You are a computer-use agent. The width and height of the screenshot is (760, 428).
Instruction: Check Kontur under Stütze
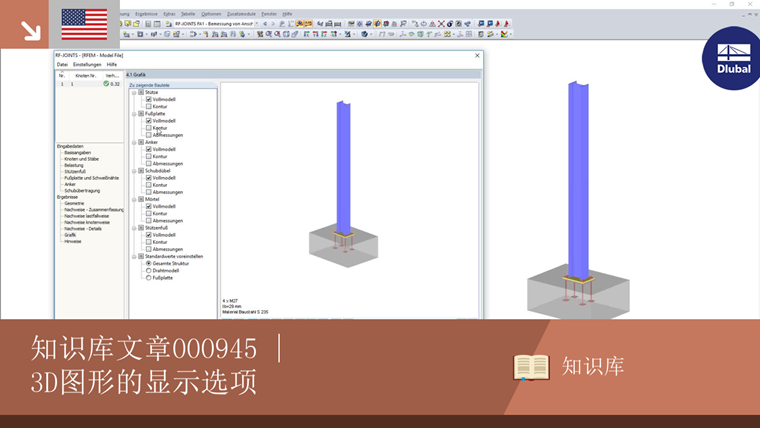pyautogui.click(x=149, y=106)
